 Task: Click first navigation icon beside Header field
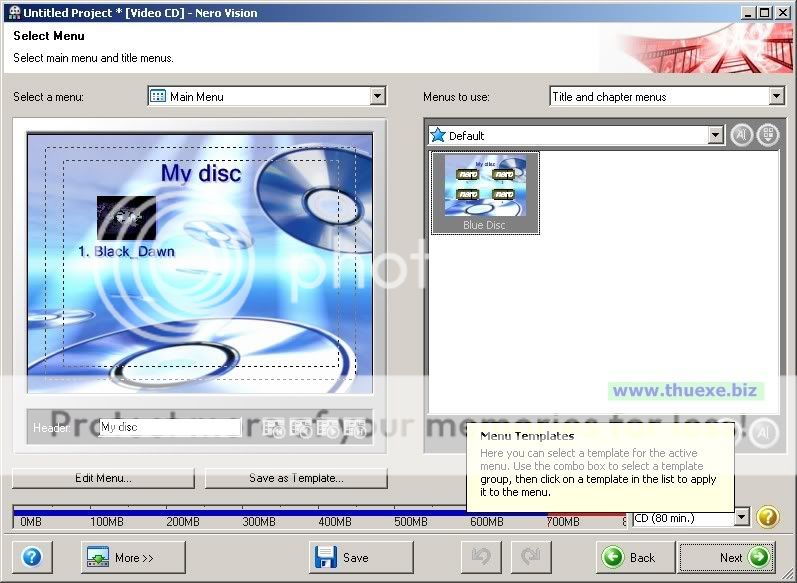(273, 428)
